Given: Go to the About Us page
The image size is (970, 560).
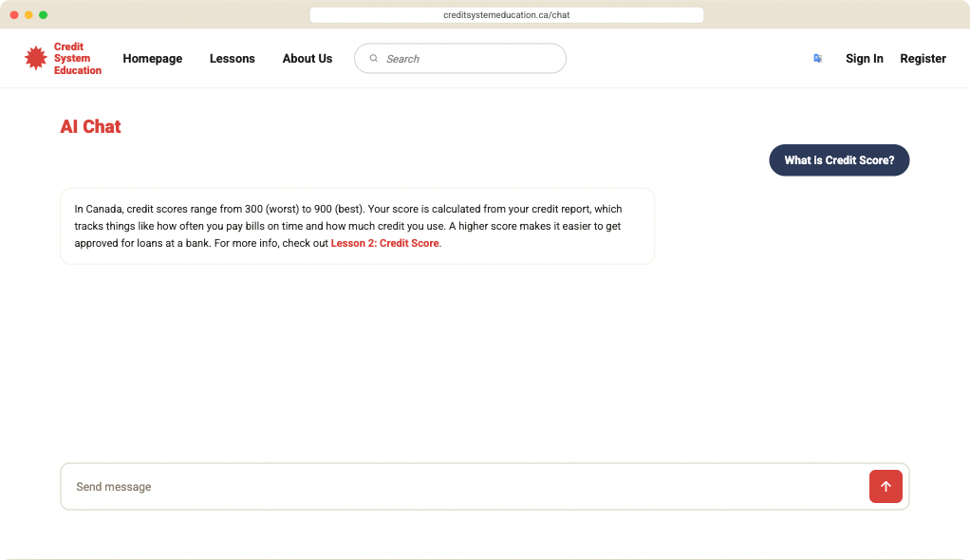Looking at the screenshot, I should tap(308, 58).
